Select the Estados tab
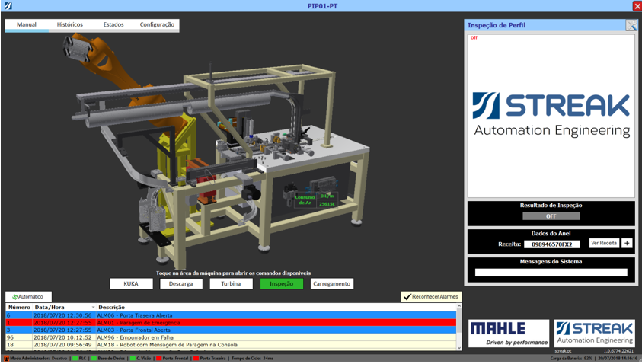This screenshot has width=642, height=364. click(113, 25)
